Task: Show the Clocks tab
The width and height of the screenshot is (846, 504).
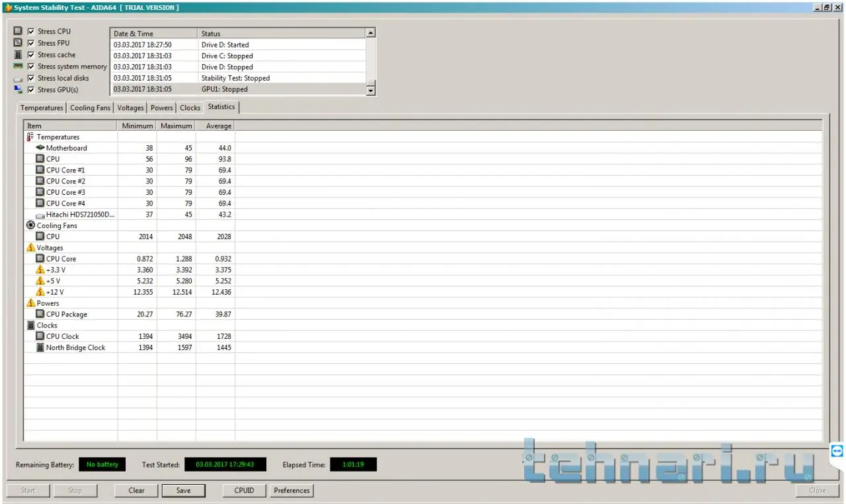Action: (x=190, y=108)
